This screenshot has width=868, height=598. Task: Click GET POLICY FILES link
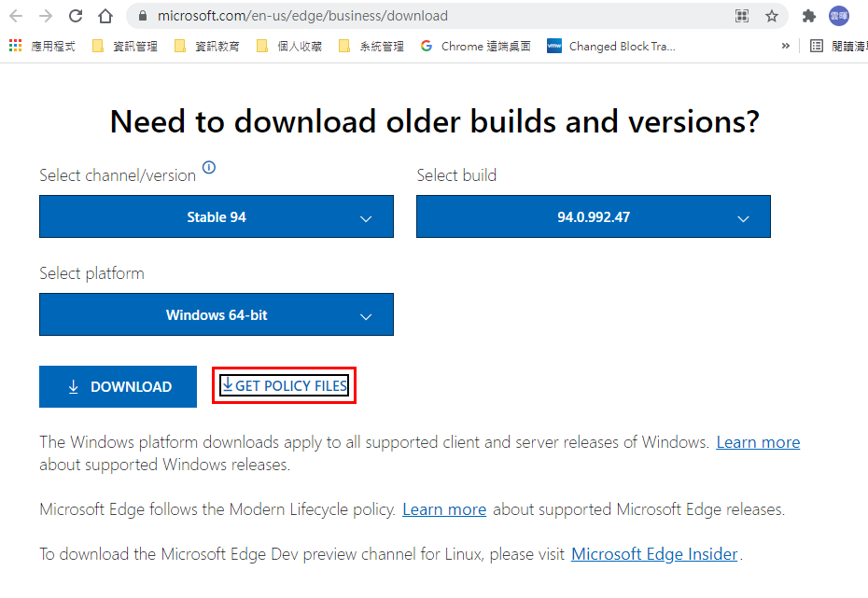coord(285,385)
